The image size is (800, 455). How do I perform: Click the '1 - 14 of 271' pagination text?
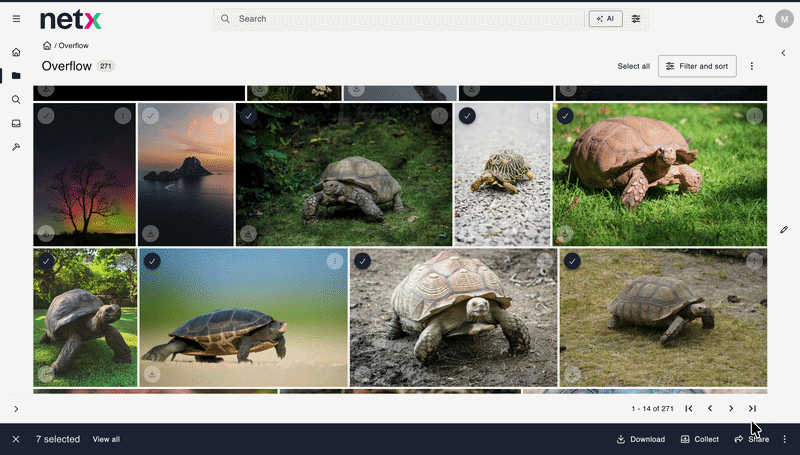tap(652, 409)
